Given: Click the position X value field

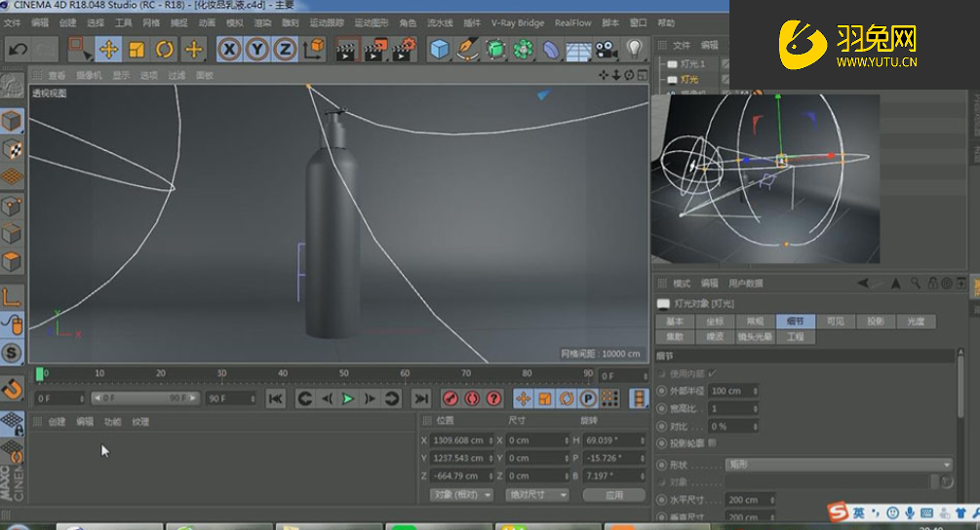Looking at the screenshot, I should (461, 440).
